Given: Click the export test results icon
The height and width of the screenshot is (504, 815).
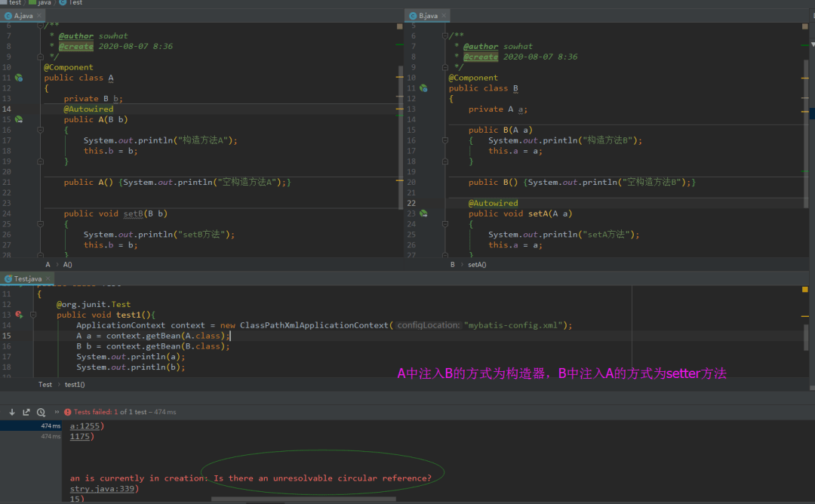Looking at the screenshot, I should (x=26, y=412).
